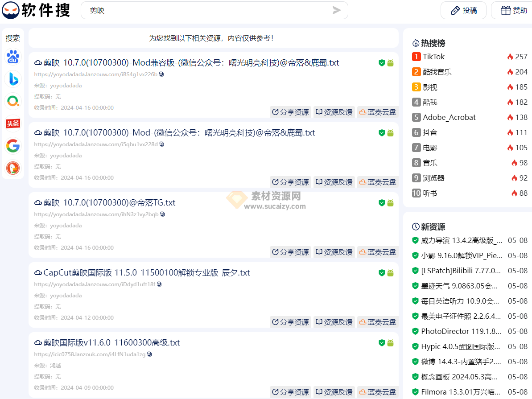This screenshot has width=532, height=399.
Task: Switch to the 搜索 sidebar tab
Action: (x=13, y=38)
